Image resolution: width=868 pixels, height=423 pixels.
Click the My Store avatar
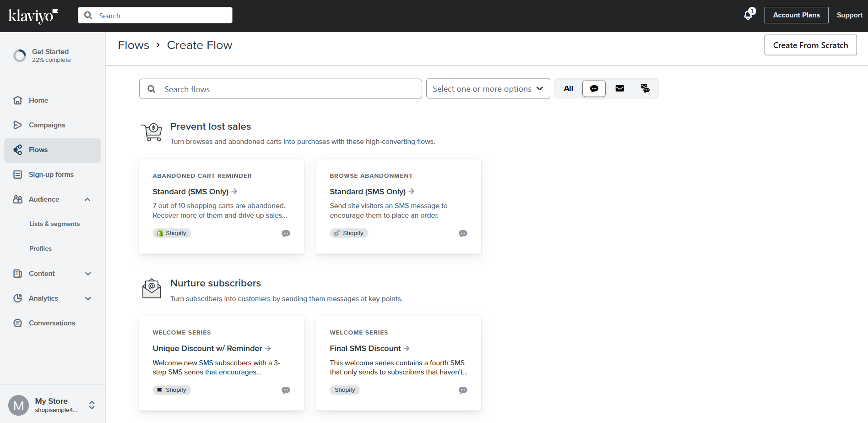[19, 405]
